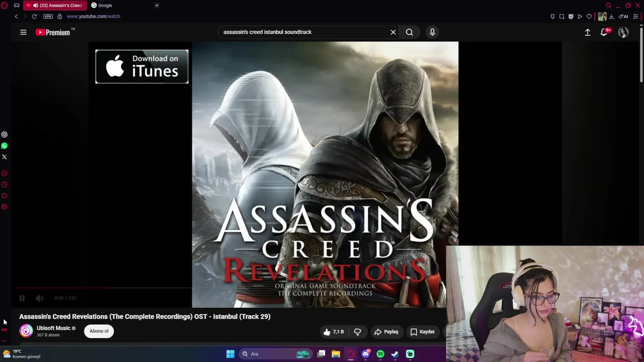
Task: Open weather widget 19°C Kısmen güneşli
Action: [x=22, y=354]
